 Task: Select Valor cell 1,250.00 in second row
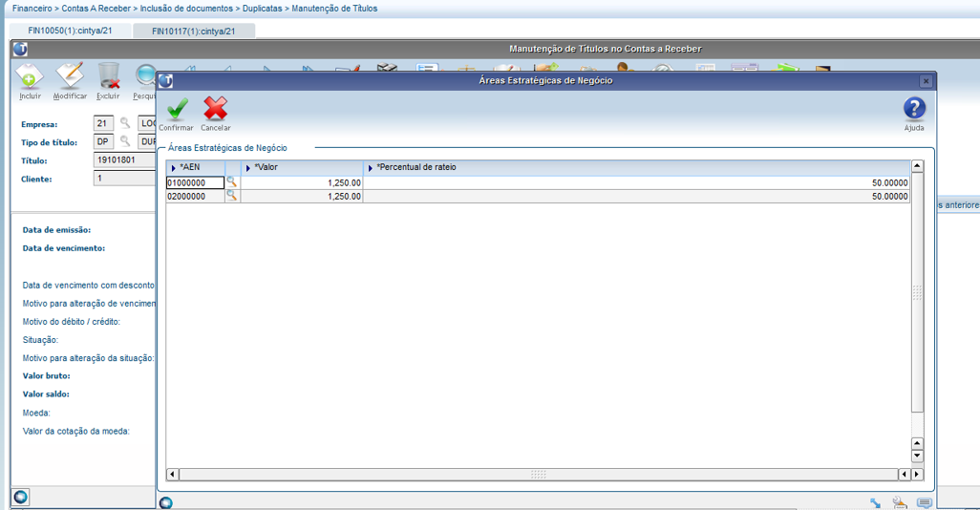tap(302, 196)
